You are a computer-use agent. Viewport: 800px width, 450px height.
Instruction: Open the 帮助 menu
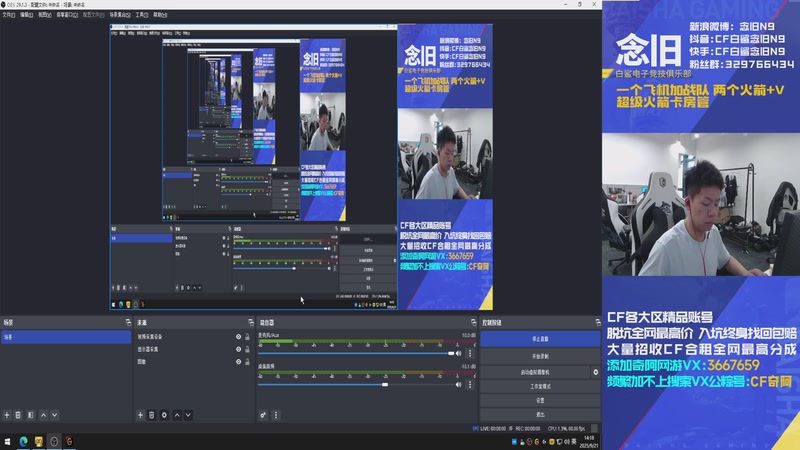160,15
